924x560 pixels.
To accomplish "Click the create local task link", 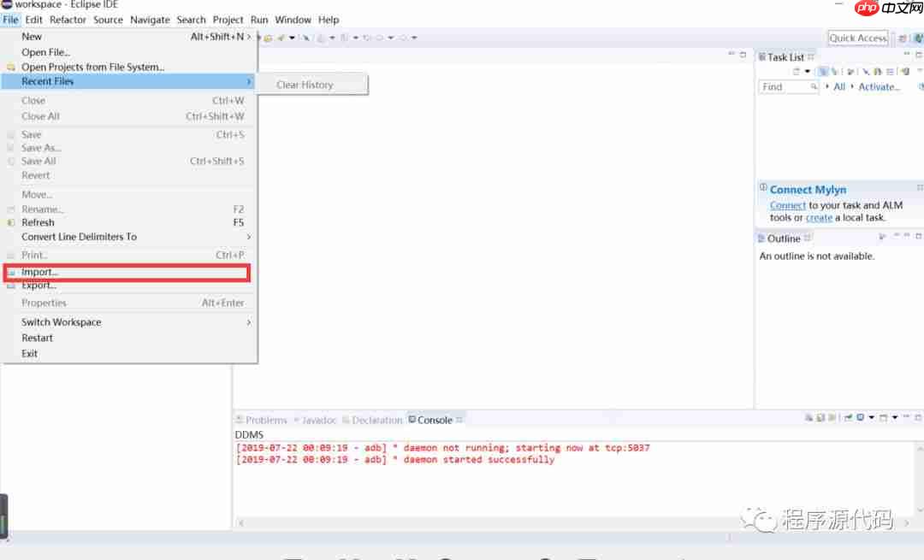I will [x=819, y=218].
